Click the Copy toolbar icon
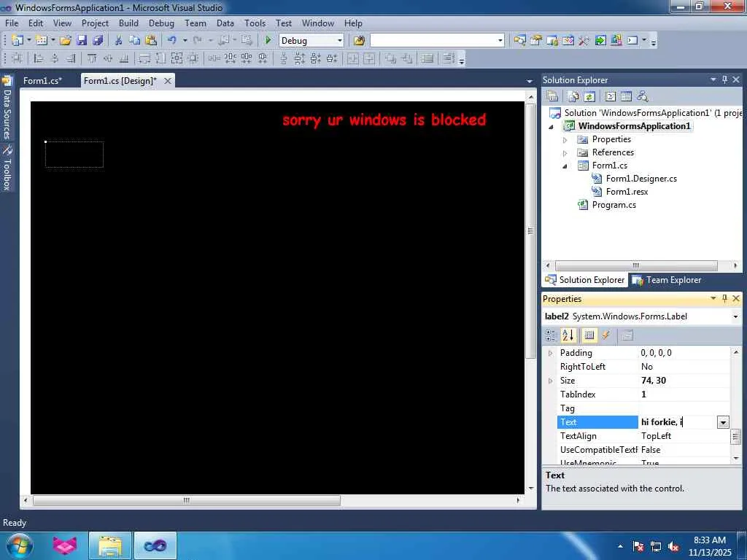Screen dimensions: 747x560 [x=135, y=41]
